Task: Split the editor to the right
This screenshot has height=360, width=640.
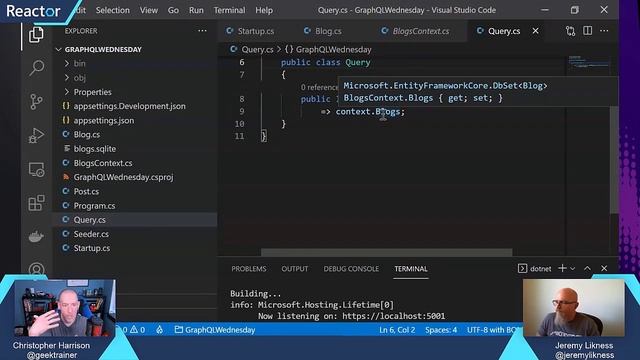Action: coord(587,31)
